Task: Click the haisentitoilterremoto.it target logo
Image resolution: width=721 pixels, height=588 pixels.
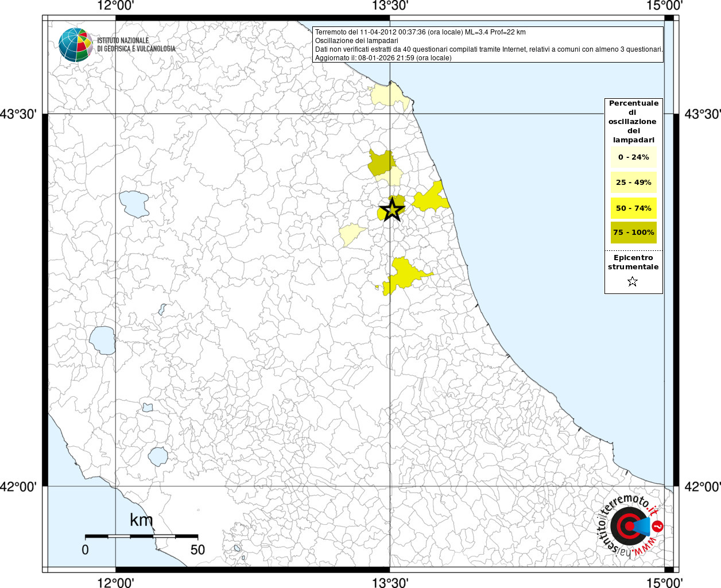Action: coord(629,527)
